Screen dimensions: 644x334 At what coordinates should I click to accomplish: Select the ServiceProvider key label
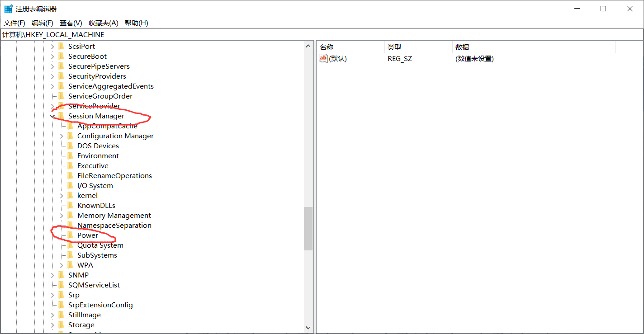coord(94,106)
